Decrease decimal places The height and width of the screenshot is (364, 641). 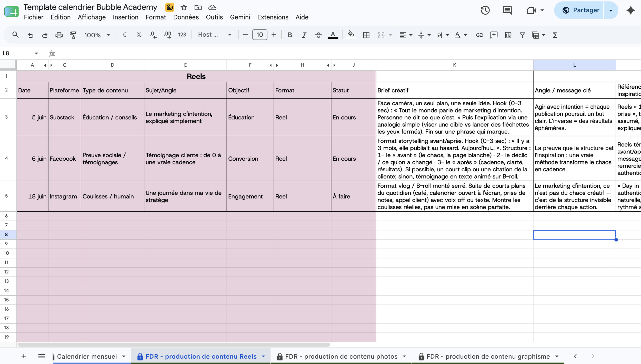tap(153, 35)
